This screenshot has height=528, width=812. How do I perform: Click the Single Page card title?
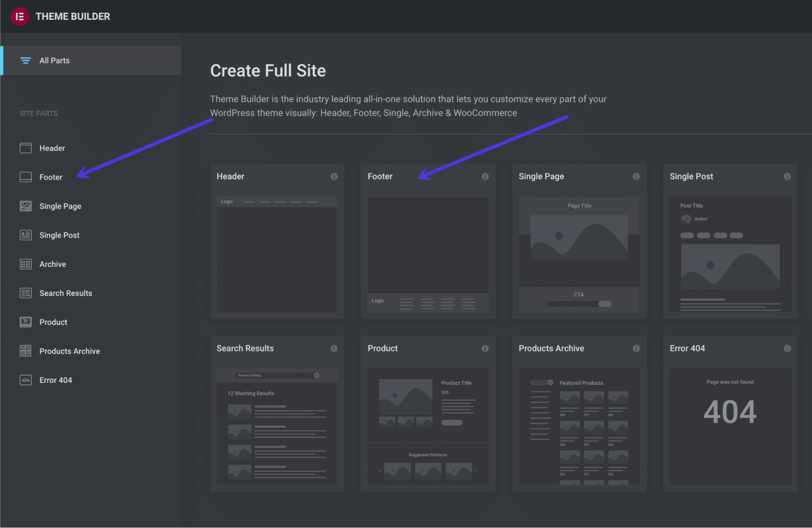[541, 176]
